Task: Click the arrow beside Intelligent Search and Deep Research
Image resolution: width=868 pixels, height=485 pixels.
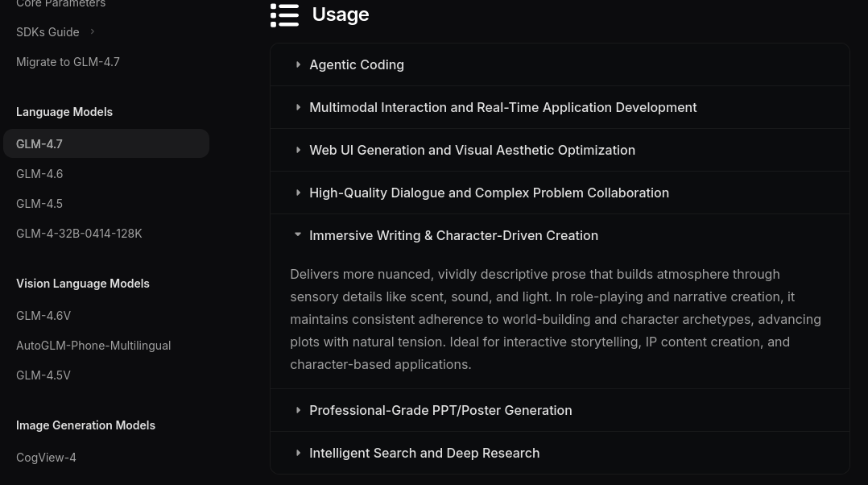Action: coord(299,453)
